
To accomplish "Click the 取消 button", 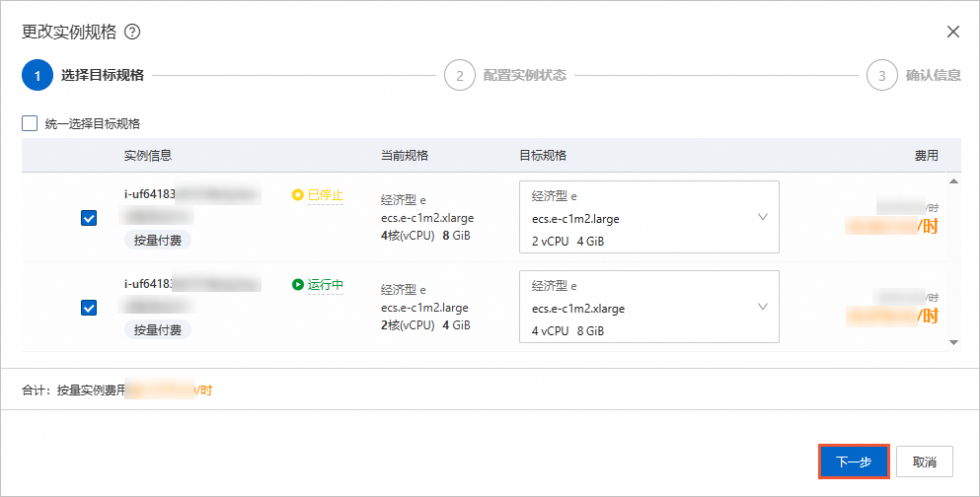I will [x=925, y=461].
